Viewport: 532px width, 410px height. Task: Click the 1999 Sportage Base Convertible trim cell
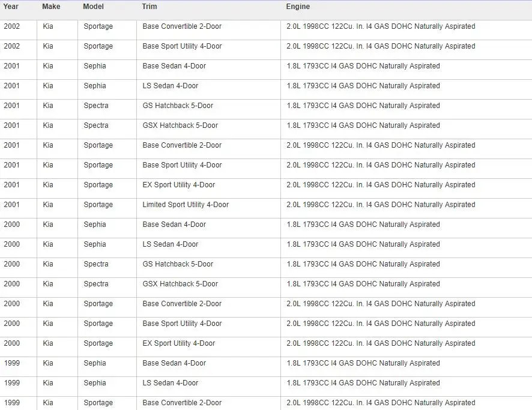tap(209, 403)
